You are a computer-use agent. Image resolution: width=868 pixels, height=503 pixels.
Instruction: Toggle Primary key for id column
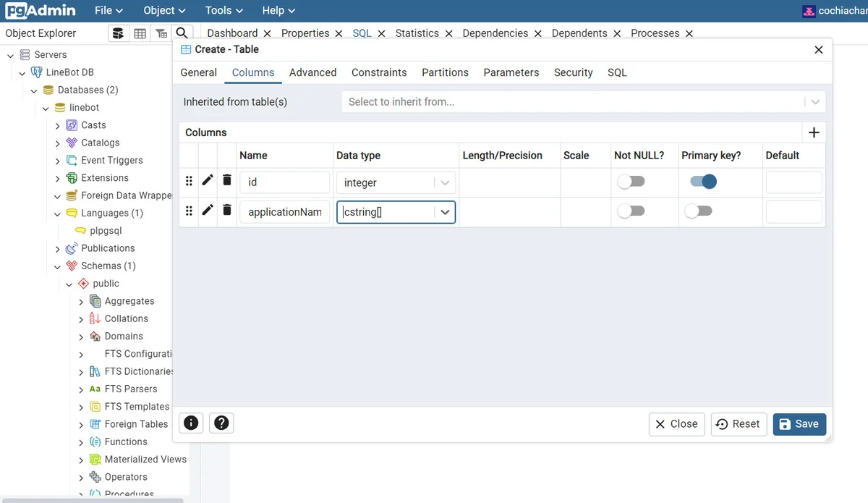(x=703, y=182)
